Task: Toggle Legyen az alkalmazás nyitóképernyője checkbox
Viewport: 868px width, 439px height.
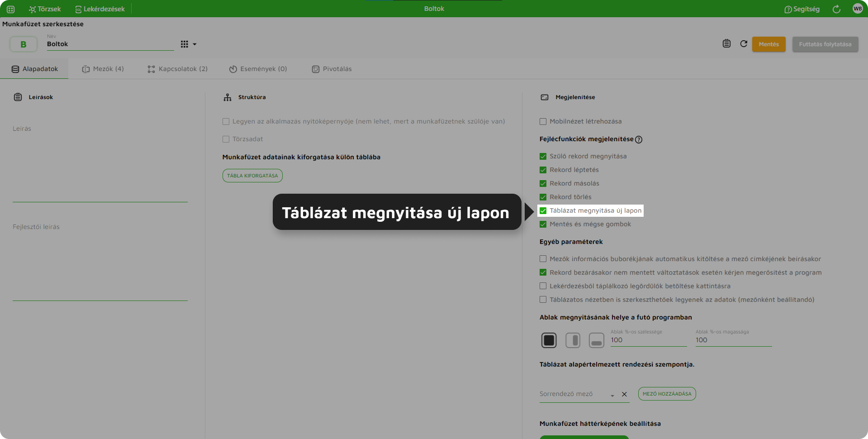Action: point(226,121)
